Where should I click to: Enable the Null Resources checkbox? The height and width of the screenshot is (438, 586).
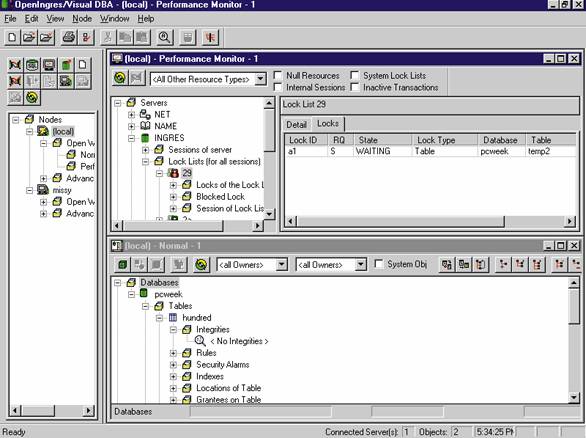(278, 75)
